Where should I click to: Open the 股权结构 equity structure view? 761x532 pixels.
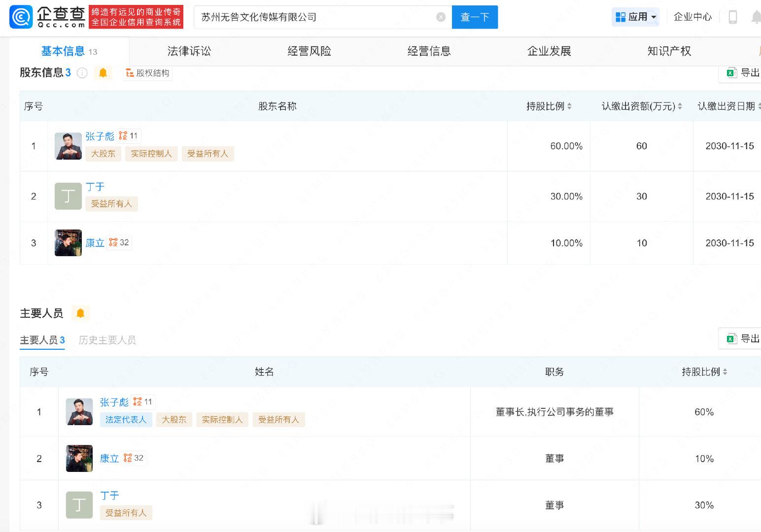(x=147, y=73)
